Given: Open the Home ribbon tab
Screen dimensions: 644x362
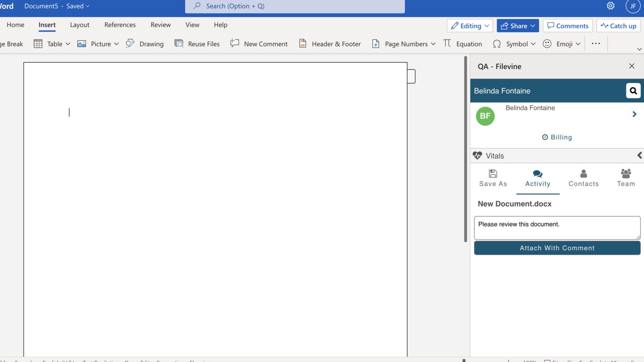Looking at the screenshot, I should (x=16, y=25).
